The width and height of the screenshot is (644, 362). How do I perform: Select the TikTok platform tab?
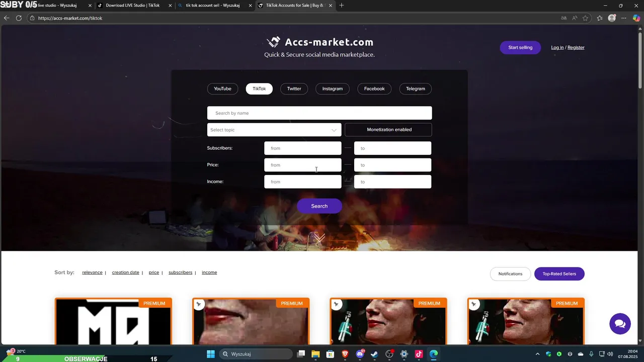coord(259,88)
